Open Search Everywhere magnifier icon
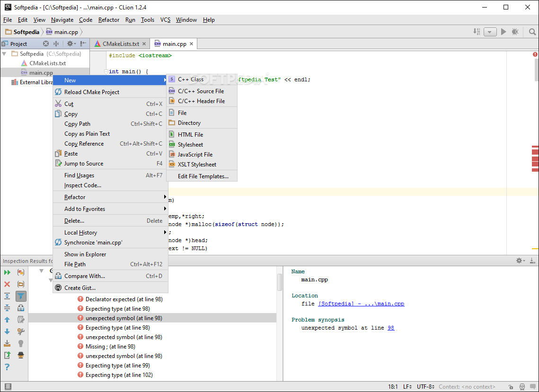 [x=532, y=32]
